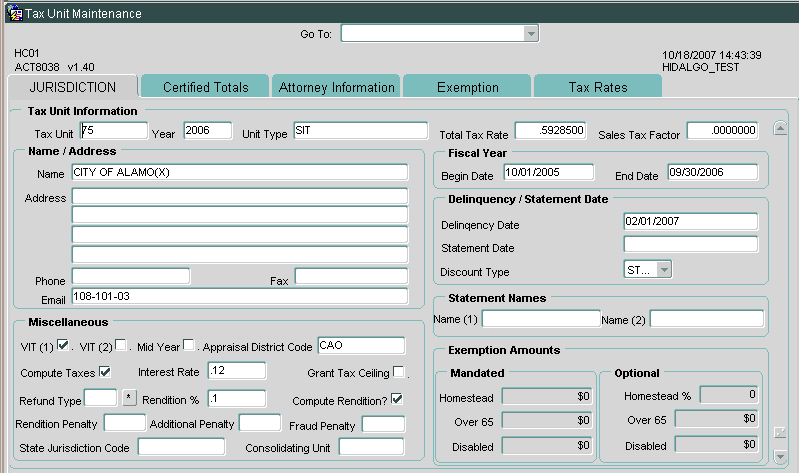Click the Statement Names Name (1) field

coord(541,319)
